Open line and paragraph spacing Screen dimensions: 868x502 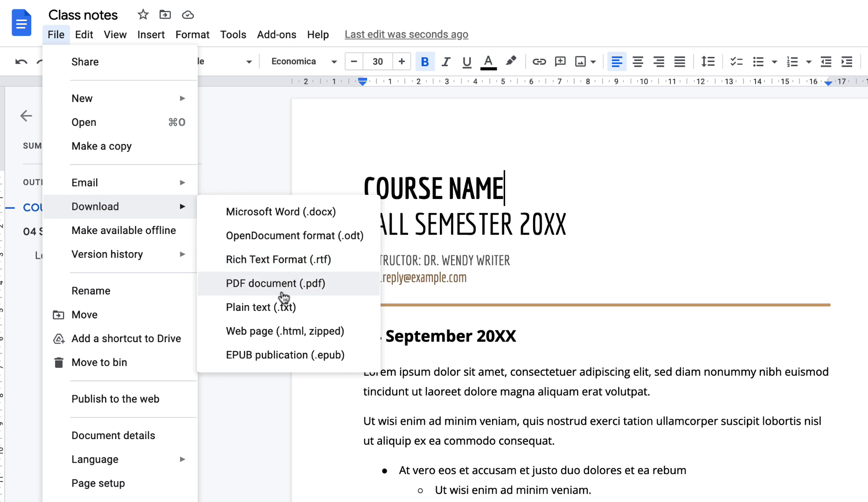pyautogui.click(x=708, y=62)
